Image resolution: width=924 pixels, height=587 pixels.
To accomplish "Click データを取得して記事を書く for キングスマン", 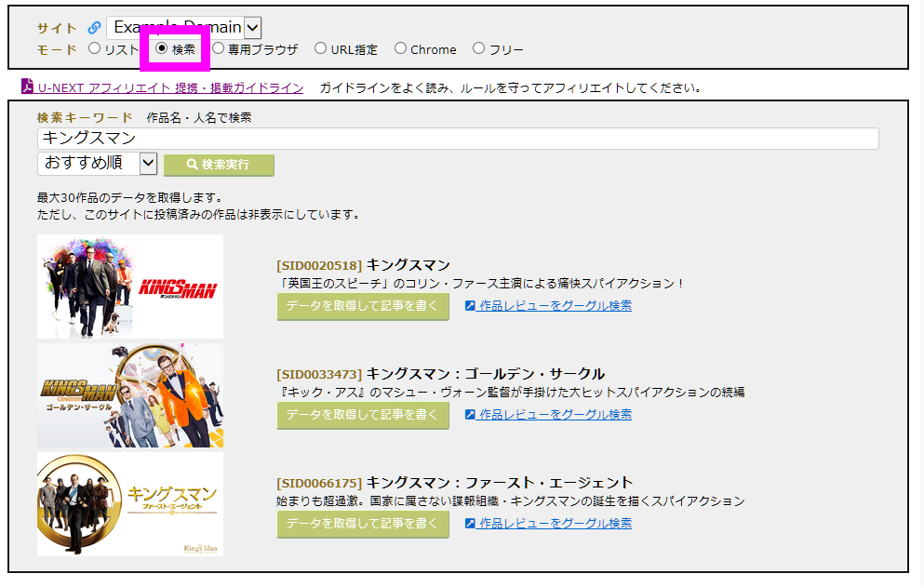I will click(363, 306).
